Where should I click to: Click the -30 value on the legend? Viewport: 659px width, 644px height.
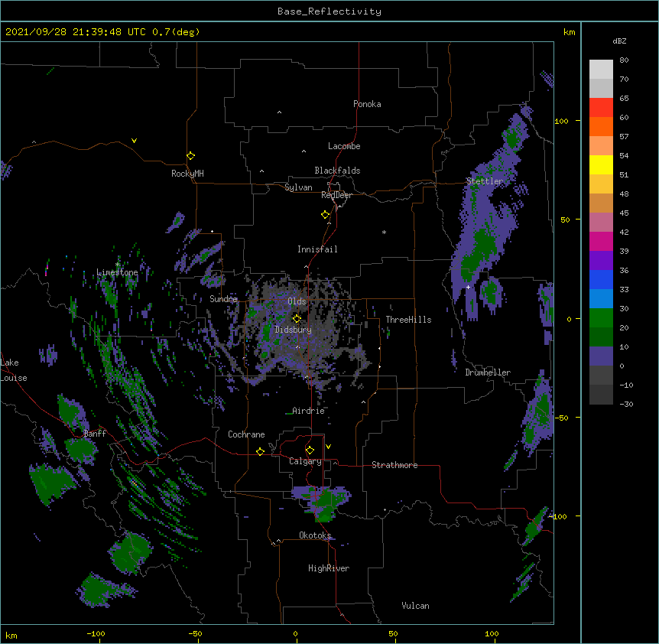point(626,404)
